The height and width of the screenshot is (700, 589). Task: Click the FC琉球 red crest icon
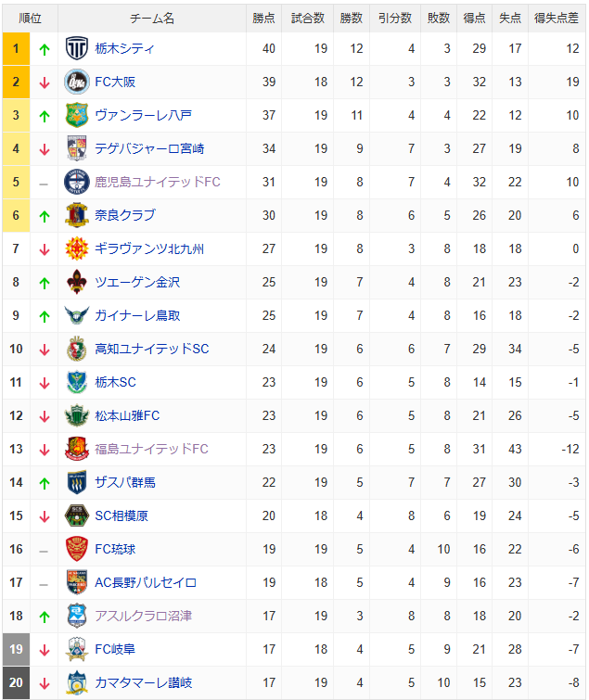pyautogui.click(x=77, y=549)
